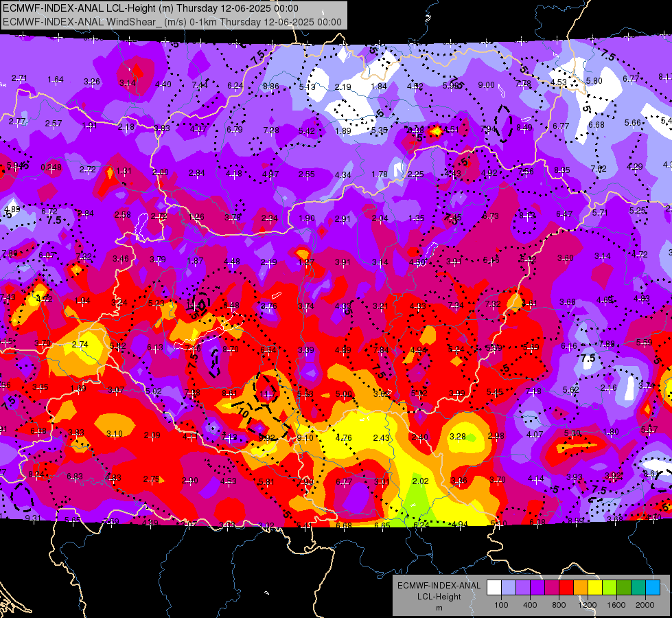Click the grid value 1.27
The width and height of the screenshot is (672, 618).
306,262
